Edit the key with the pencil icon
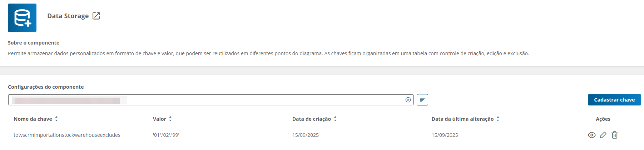Viewport: 644px width, 150px height. pos(603,135)
